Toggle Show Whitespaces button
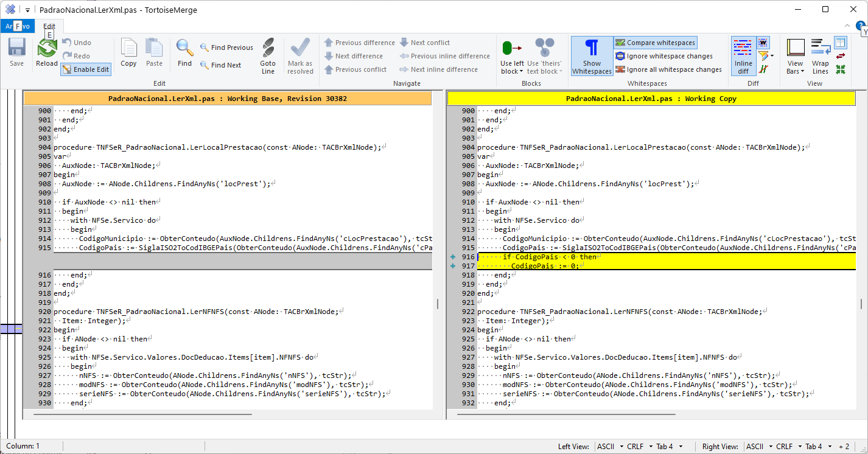The width and height of the screenshot is (868, 454). [592, 56]
